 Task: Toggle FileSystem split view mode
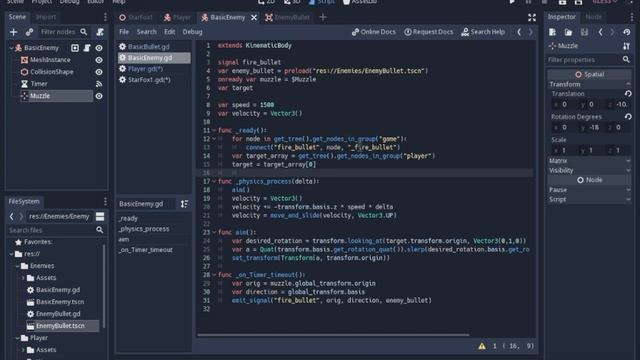100,216
